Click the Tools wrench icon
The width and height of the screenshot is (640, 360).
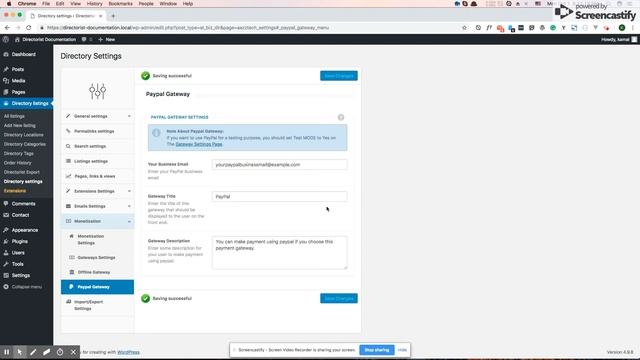(x=6, y=264)
